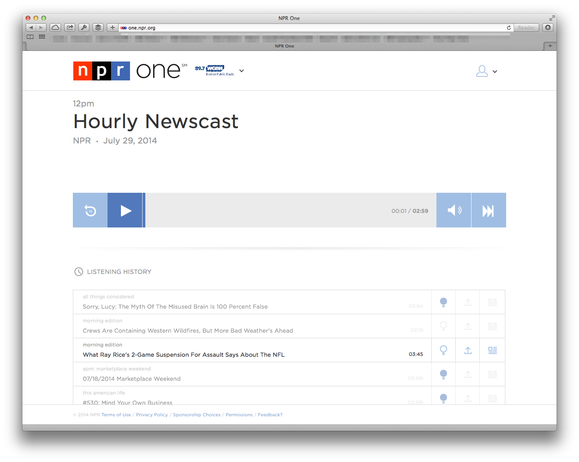
Task: Open the Terms of Use link
Action: coord(116,415)
